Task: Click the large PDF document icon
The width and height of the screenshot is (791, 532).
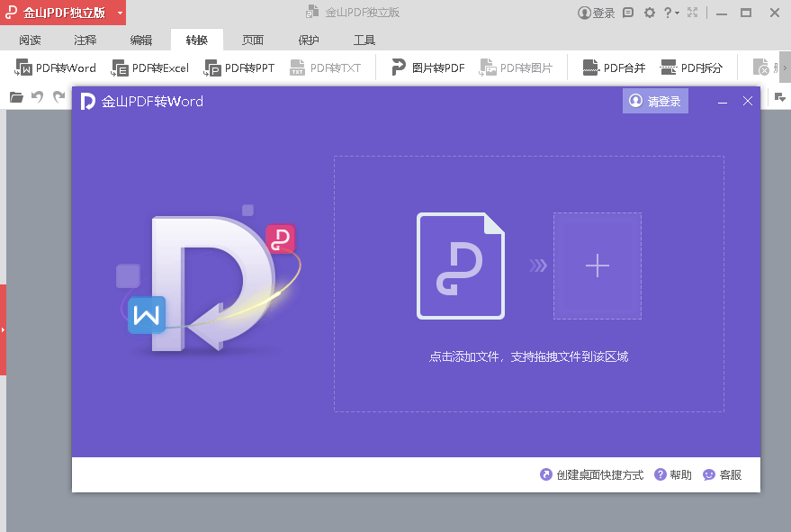Action: (461, 266)
